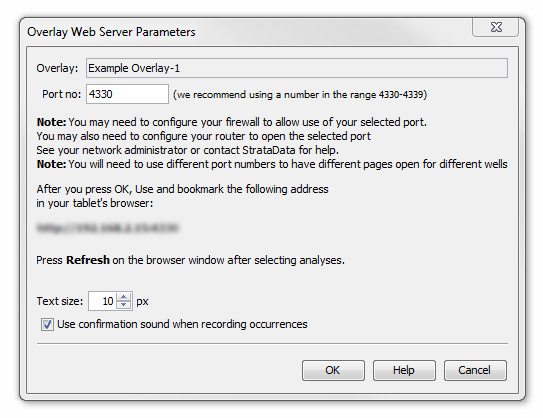Click the 'px' unit label
This screenshot has height=418, width=543.
pyautogui.click(x=142, y=302)
